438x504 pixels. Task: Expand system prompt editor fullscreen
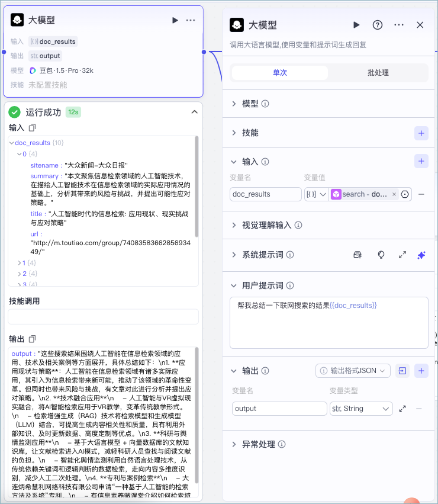point(402,255)
